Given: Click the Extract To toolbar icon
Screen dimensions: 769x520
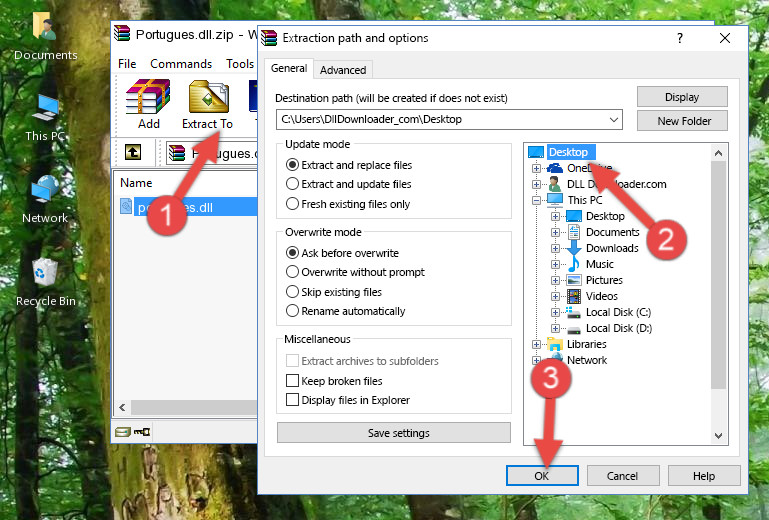Looking at the screenshot, I should coord(208,97).
